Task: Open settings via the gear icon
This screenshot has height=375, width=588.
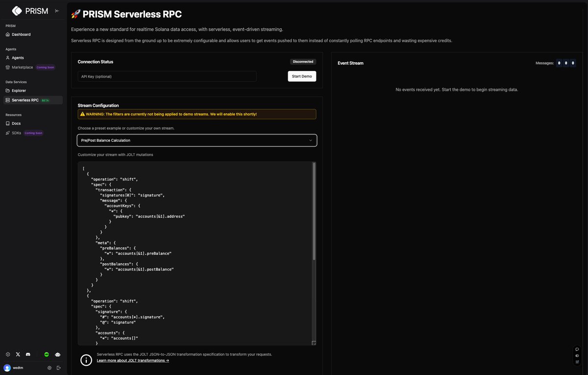Action: (49, 368)
